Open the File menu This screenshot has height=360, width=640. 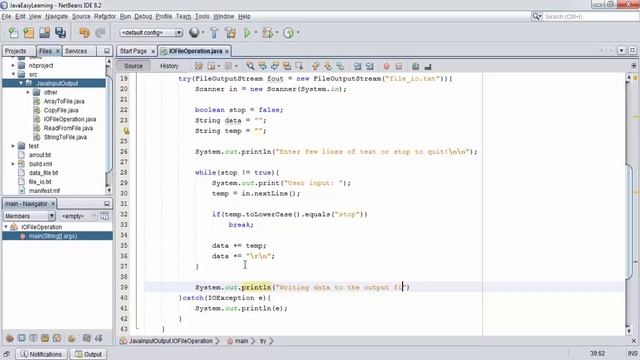(6, 16)
